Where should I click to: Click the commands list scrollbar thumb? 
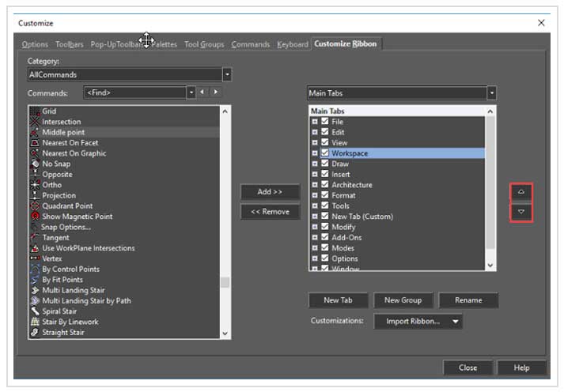click(225, 282)
